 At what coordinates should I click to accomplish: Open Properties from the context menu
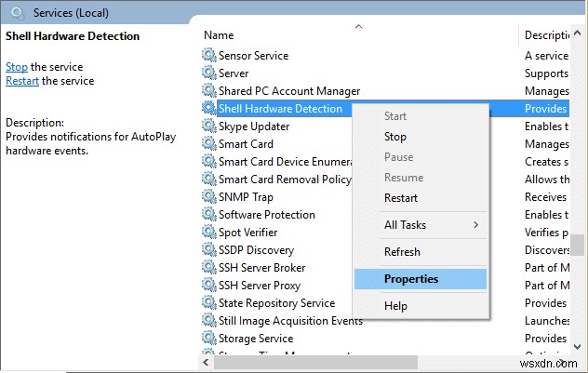(410, 278)
